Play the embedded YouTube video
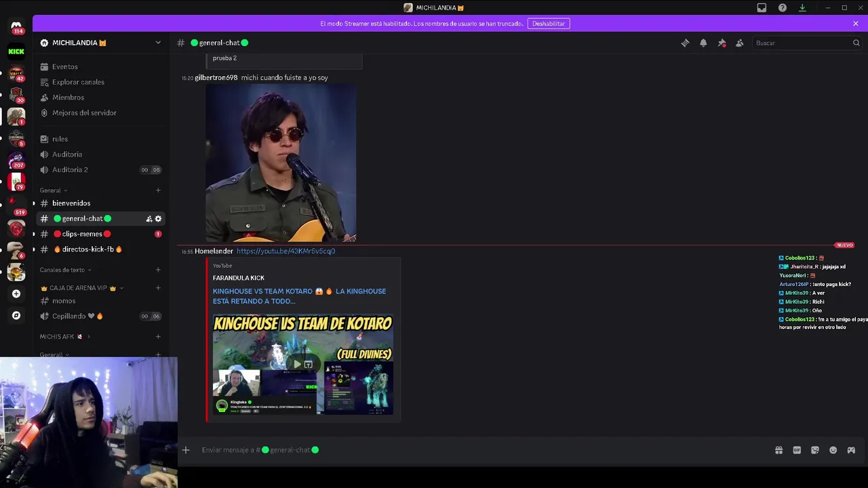 (297, 364)
